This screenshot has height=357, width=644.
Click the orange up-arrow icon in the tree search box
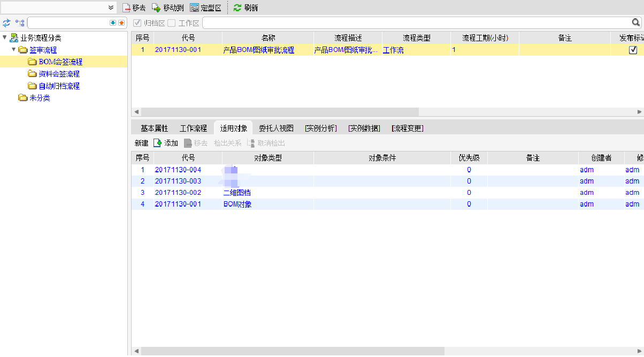(121, 23)
